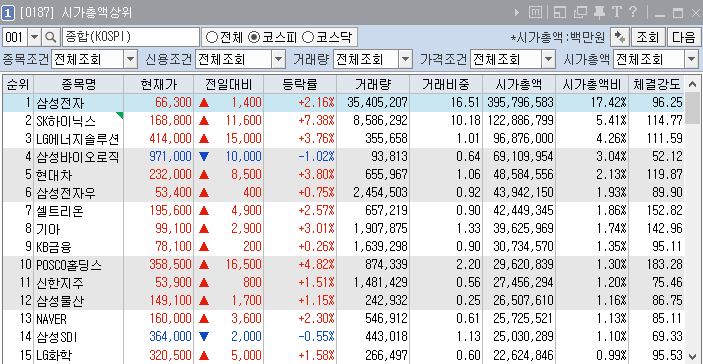Sort by the 시가총액비 column header

[592, 84]
